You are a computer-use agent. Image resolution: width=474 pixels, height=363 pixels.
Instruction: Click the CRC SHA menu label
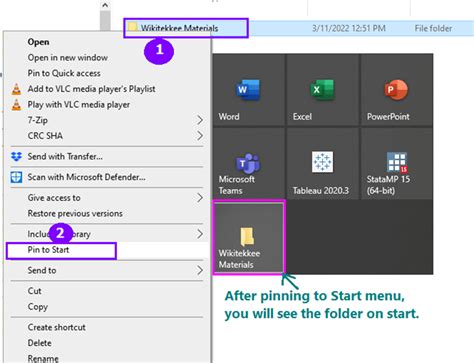[45, 136]
